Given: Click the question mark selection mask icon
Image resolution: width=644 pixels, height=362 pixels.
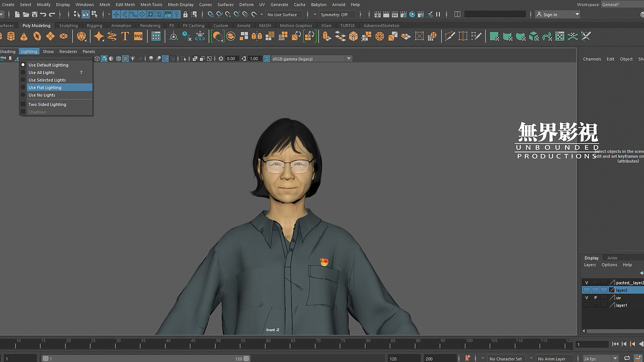Looking at the screenshot, I should pyautogui.click(x=177, y=15).
